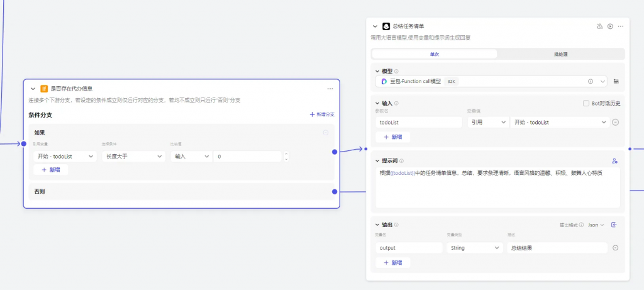The height and width of the screenshot is (290, 644).
Task: Open the Json output format dropdown
Action: (596, 225)
